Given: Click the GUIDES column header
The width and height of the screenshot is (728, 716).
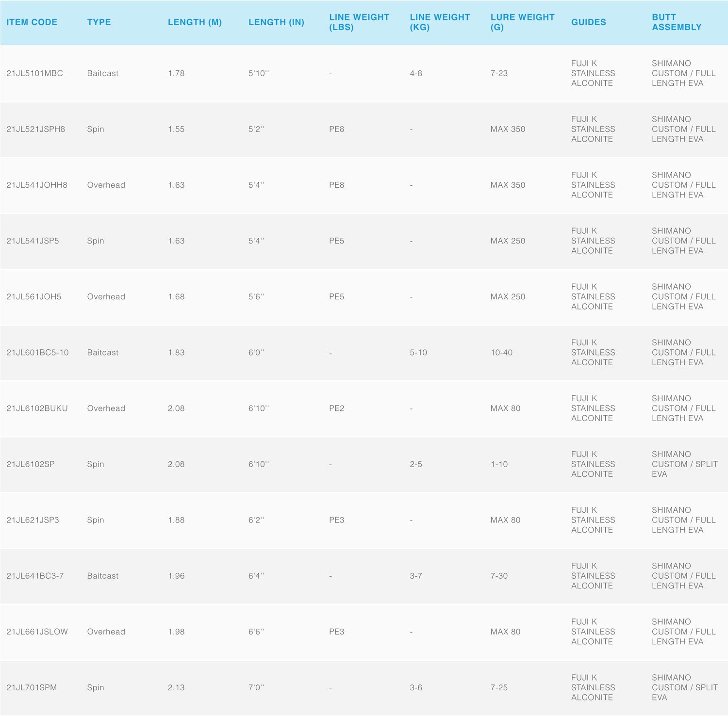Looking at the screenshot, I should 589,22.
